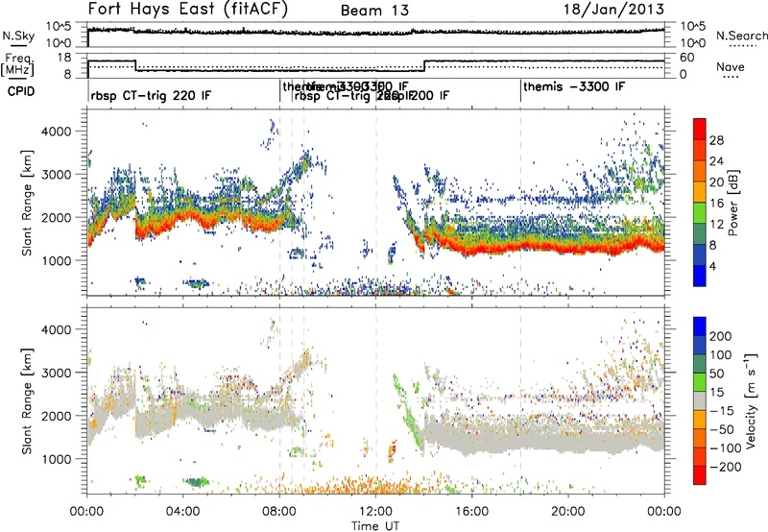Click the '08:00' time tick label
This screenshot has height=532, width=768.
[279, 512]
